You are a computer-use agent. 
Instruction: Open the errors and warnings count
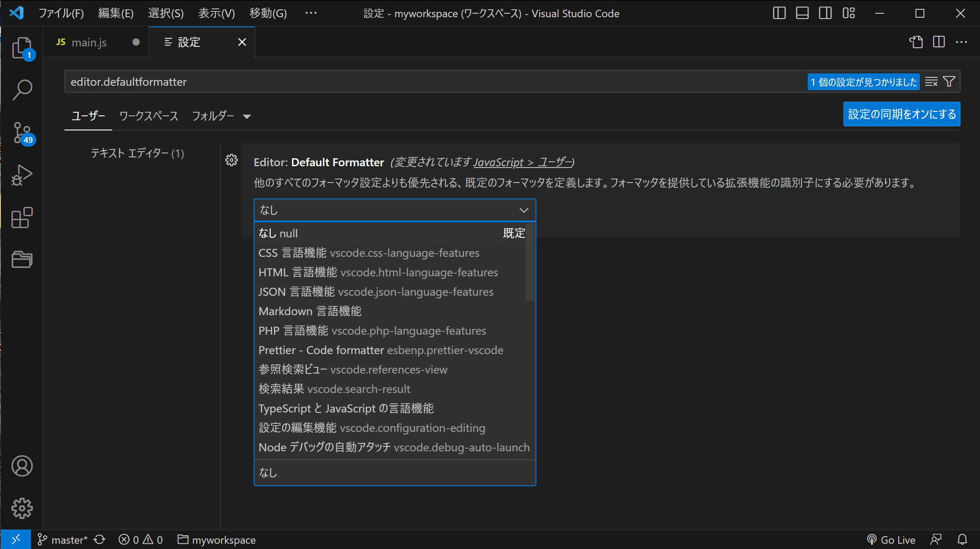pos(141,540)
